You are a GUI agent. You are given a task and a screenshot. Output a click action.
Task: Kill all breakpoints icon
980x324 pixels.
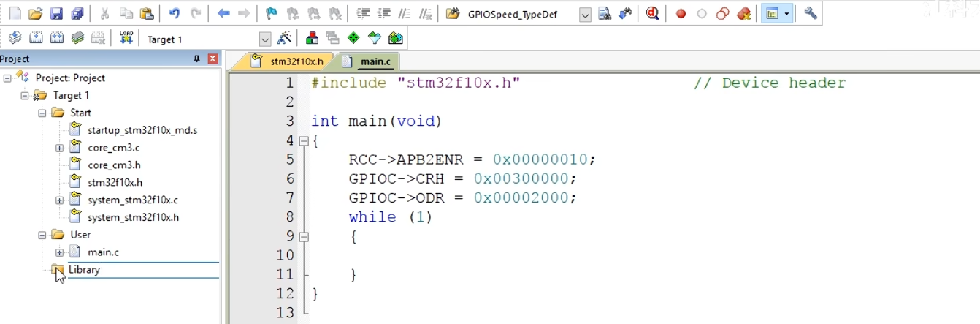pos(743,13)
